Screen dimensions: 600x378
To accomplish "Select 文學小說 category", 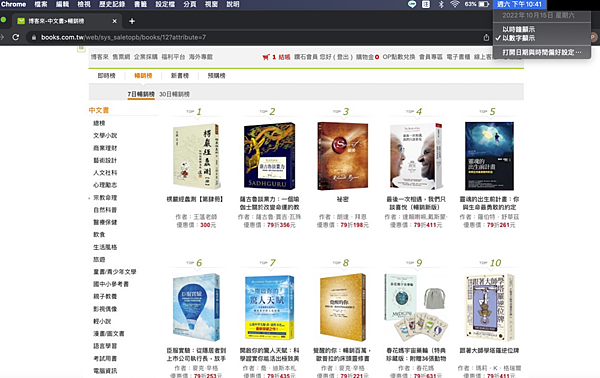I will [105, 135].
